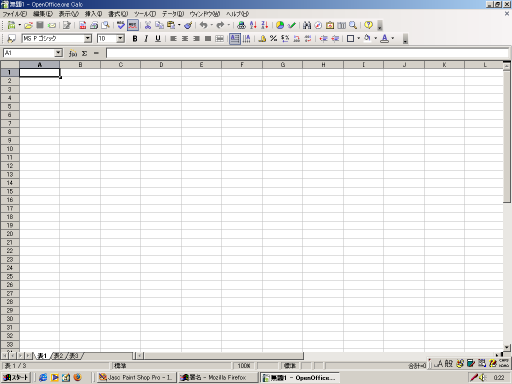Open the Chart insert icon
The width and height of the screenshot is (512, 384).
coord(280,25)
